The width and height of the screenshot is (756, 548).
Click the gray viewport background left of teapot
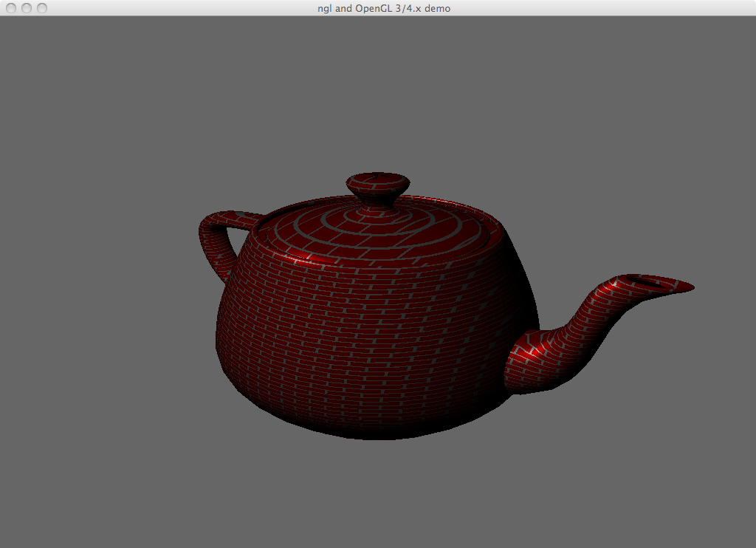111,295
